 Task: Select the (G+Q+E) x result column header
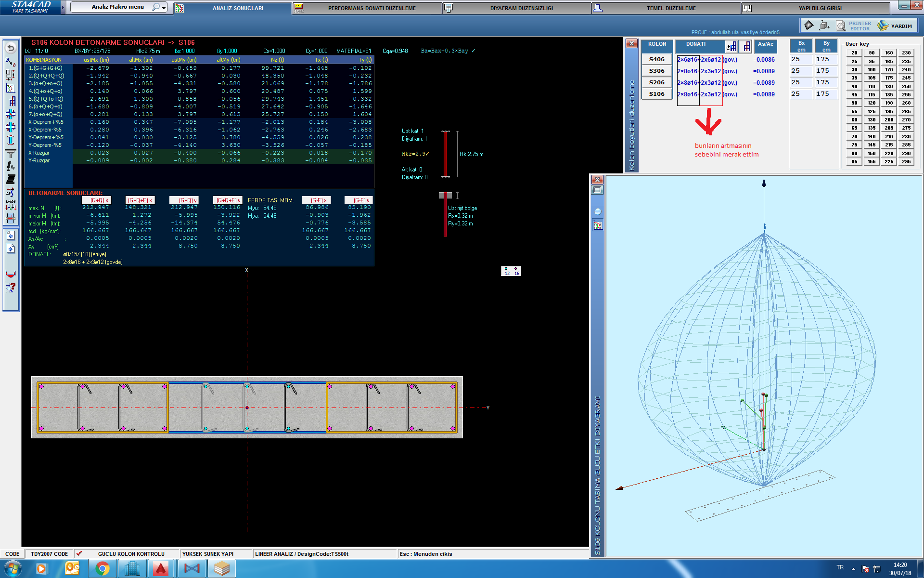(x=140, y=200)
